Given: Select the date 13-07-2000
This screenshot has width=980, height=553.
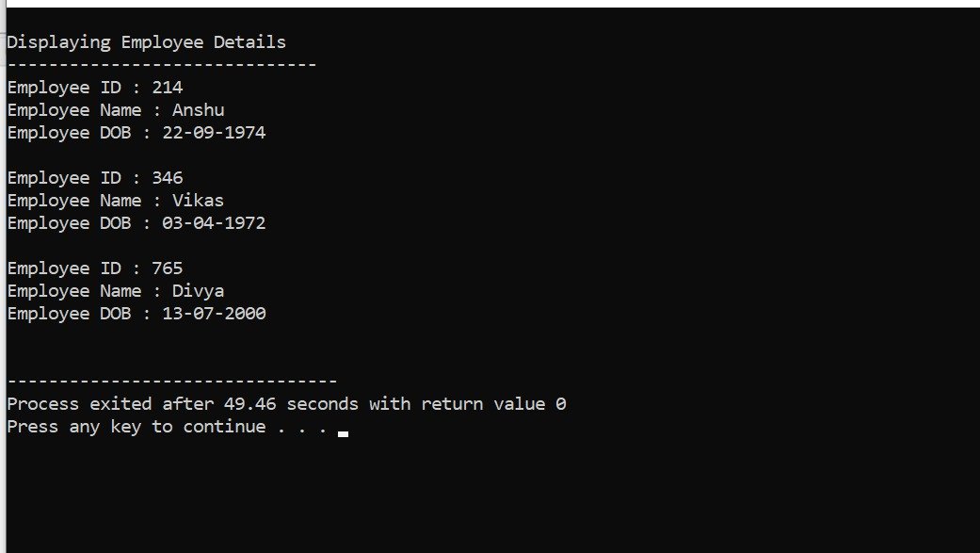Looking at the screenshot, I should click(x=214, y=314).
